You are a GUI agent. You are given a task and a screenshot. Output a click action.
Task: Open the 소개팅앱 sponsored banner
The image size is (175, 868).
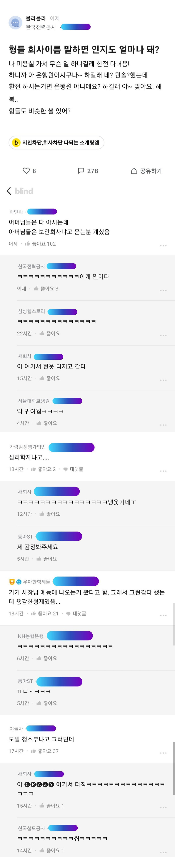56,142
